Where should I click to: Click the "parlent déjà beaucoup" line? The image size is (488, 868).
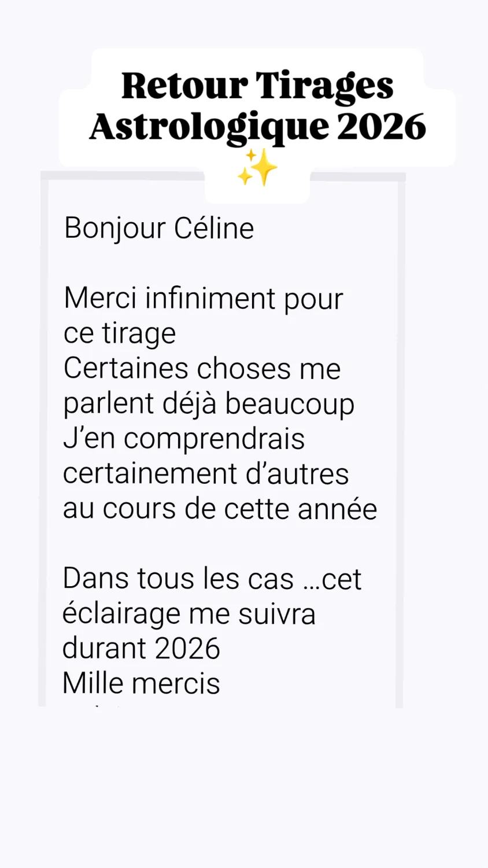pos(209,404)
